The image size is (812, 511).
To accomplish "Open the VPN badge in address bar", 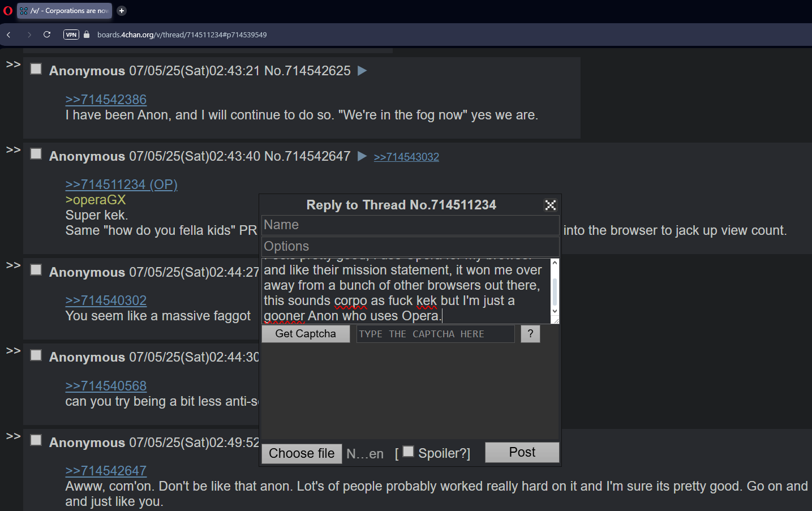I will pos(71,35).
